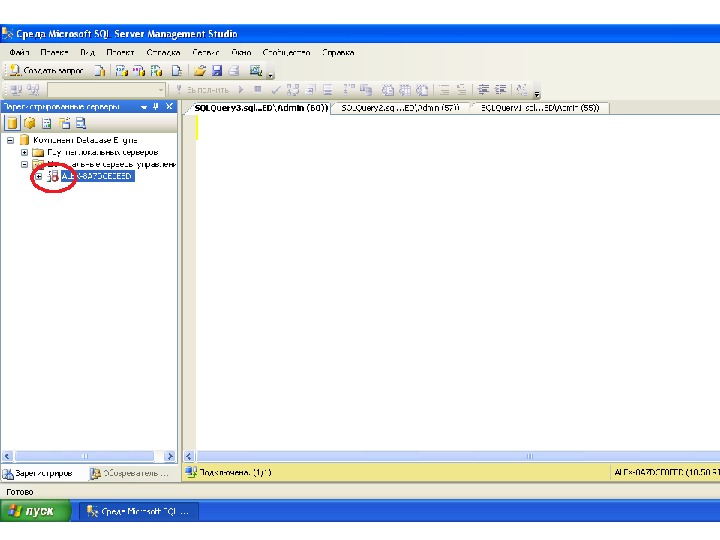Open the 'Справка' menu

(338, 52)
